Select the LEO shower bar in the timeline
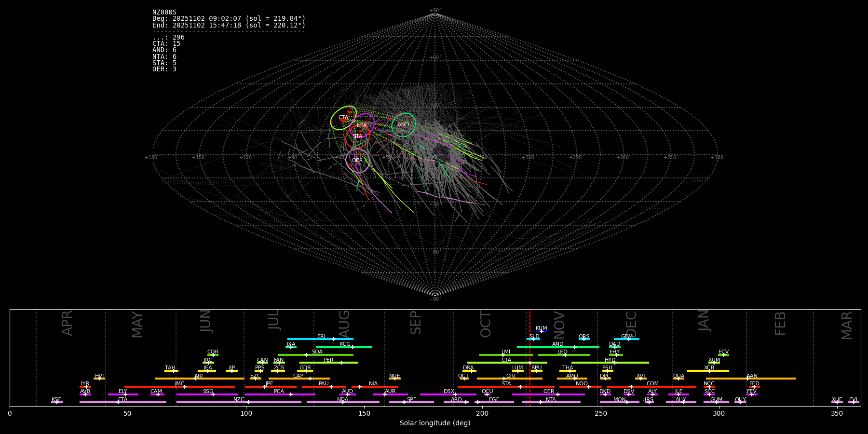Image resolution: width=868 pixels, height=434 pixels. pos(564,355)
